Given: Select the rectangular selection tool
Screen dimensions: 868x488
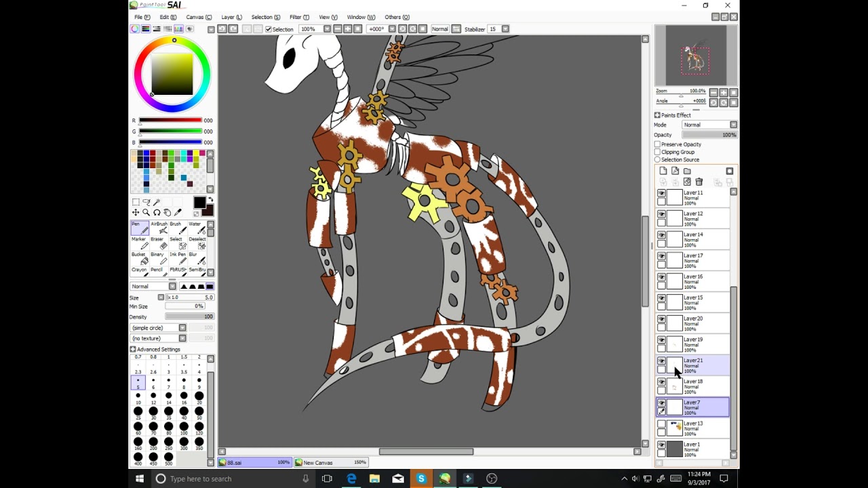Looking at the screenshot, I should [136, 202].
